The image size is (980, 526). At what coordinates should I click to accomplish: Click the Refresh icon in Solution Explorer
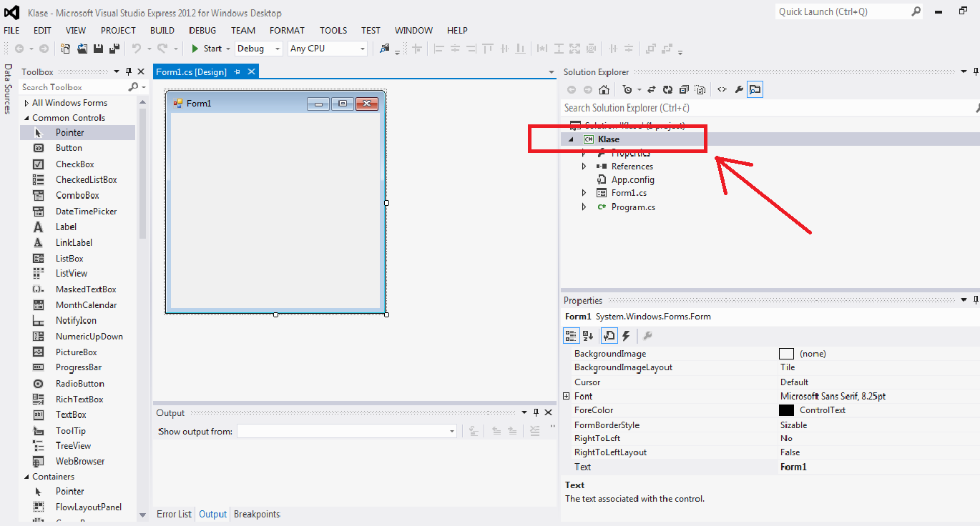click(667, 90)
